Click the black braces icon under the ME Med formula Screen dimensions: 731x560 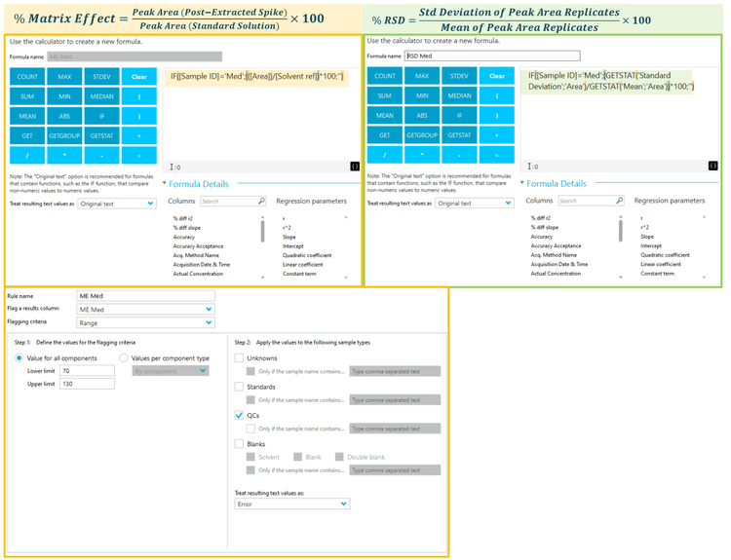click(355, 167)
